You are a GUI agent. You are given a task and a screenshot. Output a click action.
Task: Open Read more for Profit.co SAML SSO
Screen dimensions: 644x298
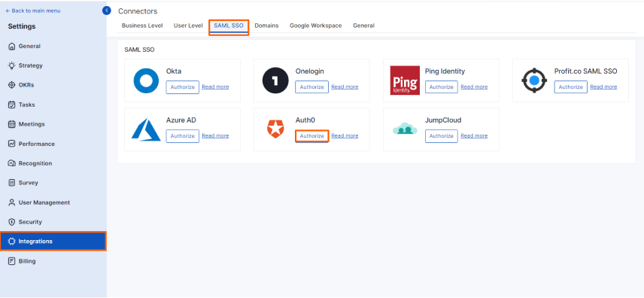point(603,87)
